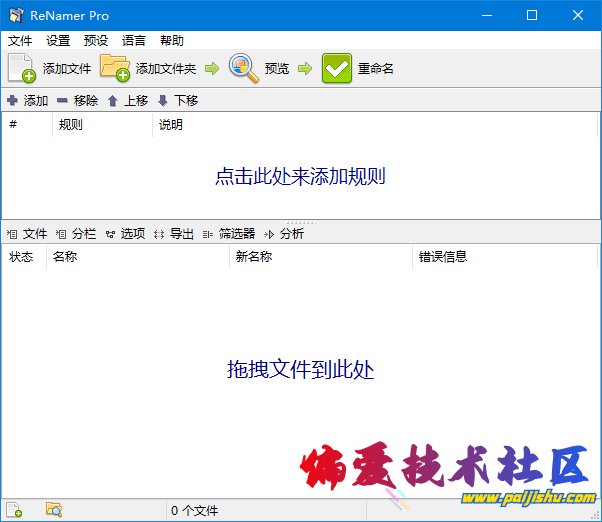The image size is (602, 522).
Task: Click the 点击此处来添加规则 link
Action: coord(300,177)
